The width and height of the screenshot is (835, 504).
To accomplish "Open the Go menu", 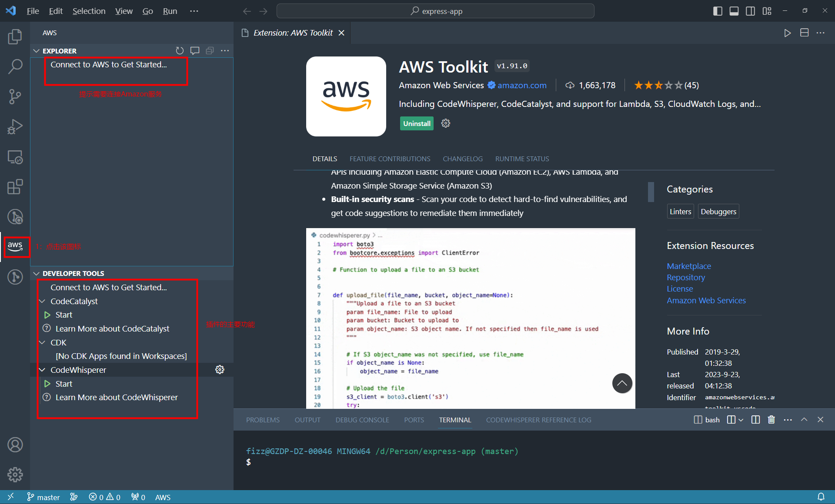I will (148, 11).
